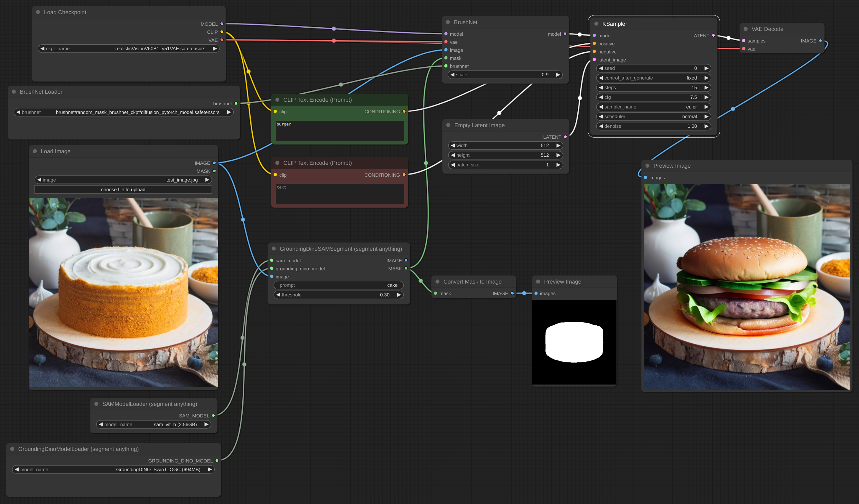The image size is (859, 504).
Task: Collapse the BrushNet Loader node title dot
Action: [14, 92]
